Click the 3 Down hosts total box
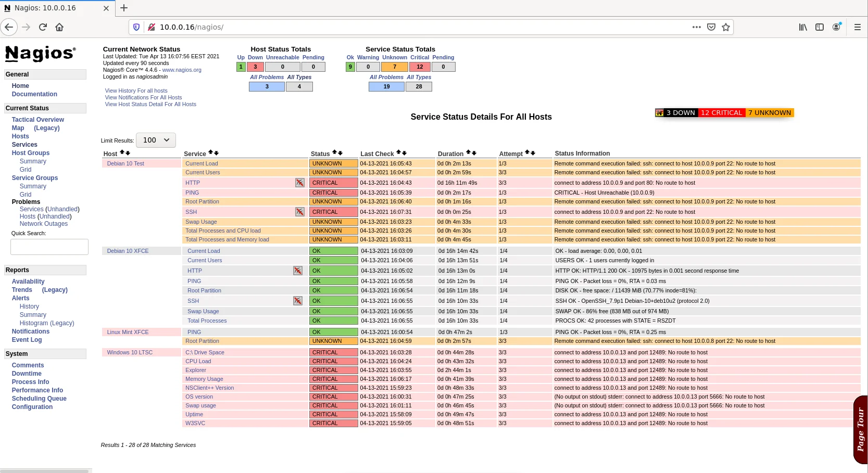Viewport: 868px width, 473px height. click(255, 67)
